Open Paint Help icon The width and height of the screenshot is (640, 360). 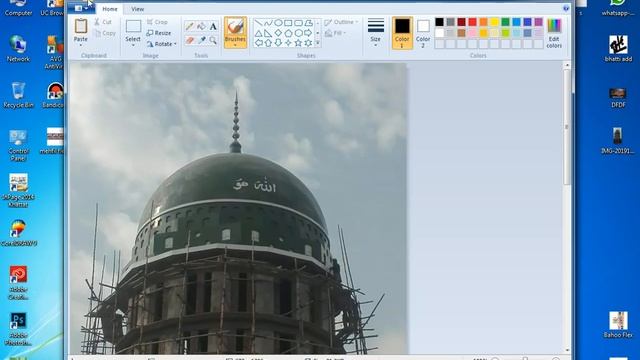(x=566, y=8)
